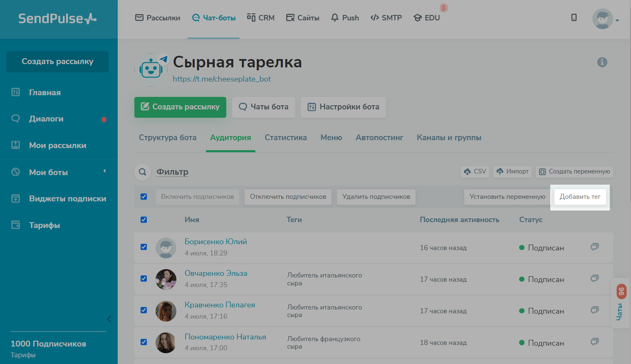The height and width of the screenshot is (364, 631).
Task: Open chat icon for Пономаренко Наталья row
Action: pyautogui.click(x=594, y=342)
